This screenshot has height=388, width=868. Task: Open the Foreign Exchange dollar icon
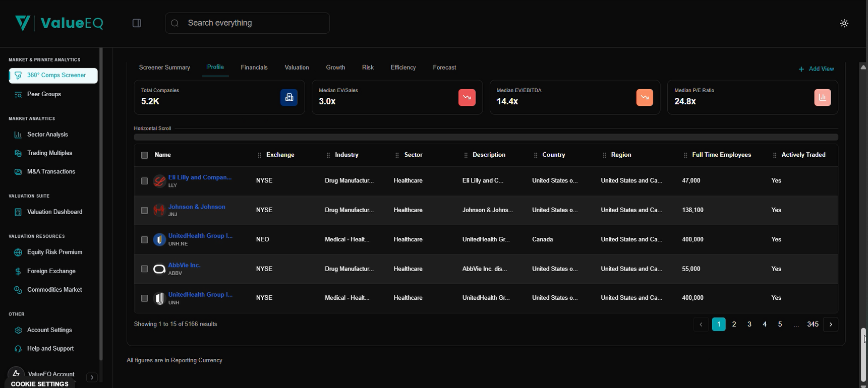click(x=18, y=271)
